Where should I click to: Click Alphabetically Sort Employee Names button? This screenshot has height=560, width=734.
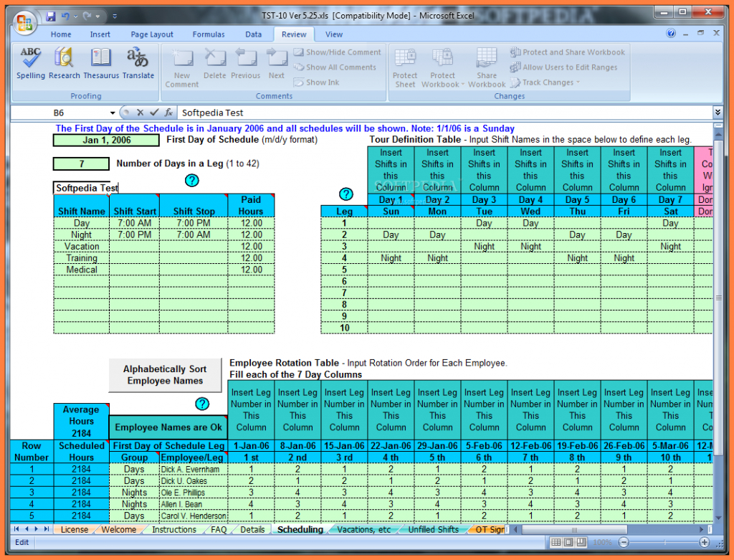click(x=165, y=375)
